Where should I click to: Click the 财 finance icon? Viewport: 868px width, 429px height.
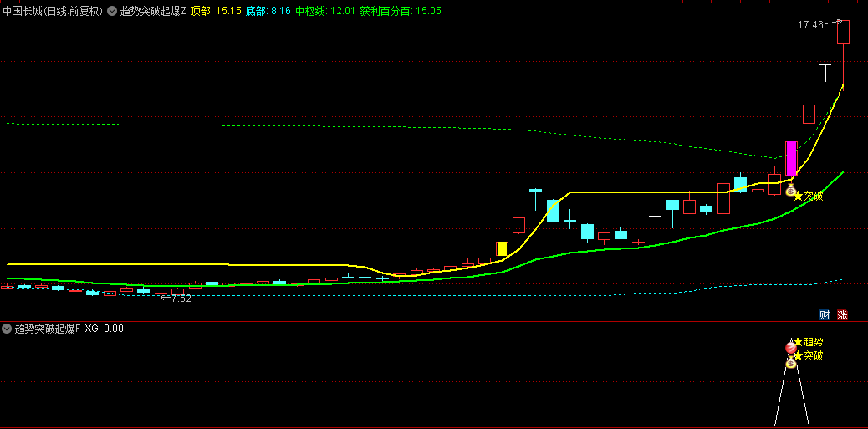[x=825, y=315]
